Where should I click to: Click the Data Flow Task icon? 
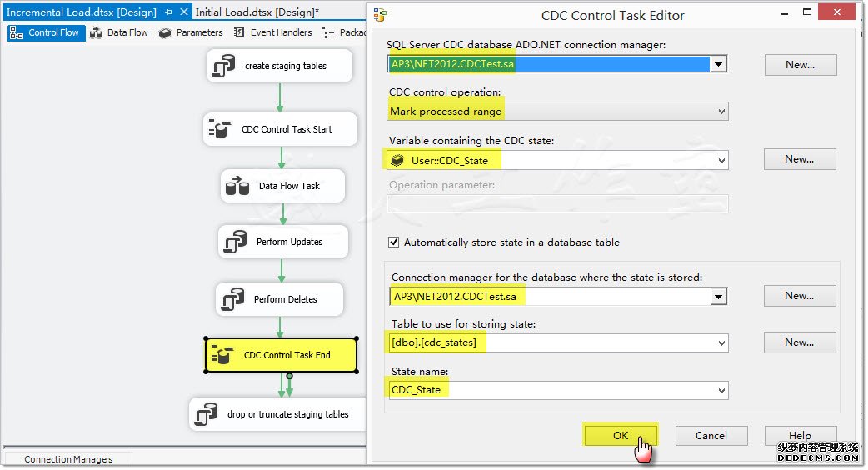(237, 186)
